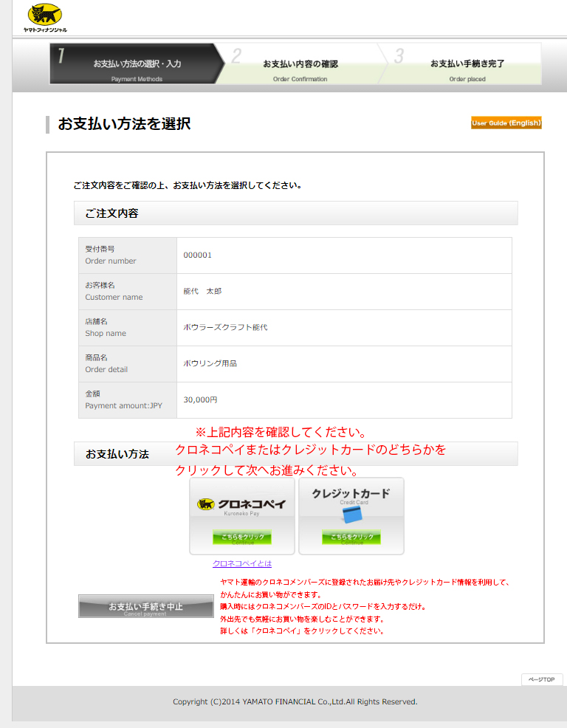Click the Order number label cell
Screen dimensions: 567x728
[x=128, y=255]
